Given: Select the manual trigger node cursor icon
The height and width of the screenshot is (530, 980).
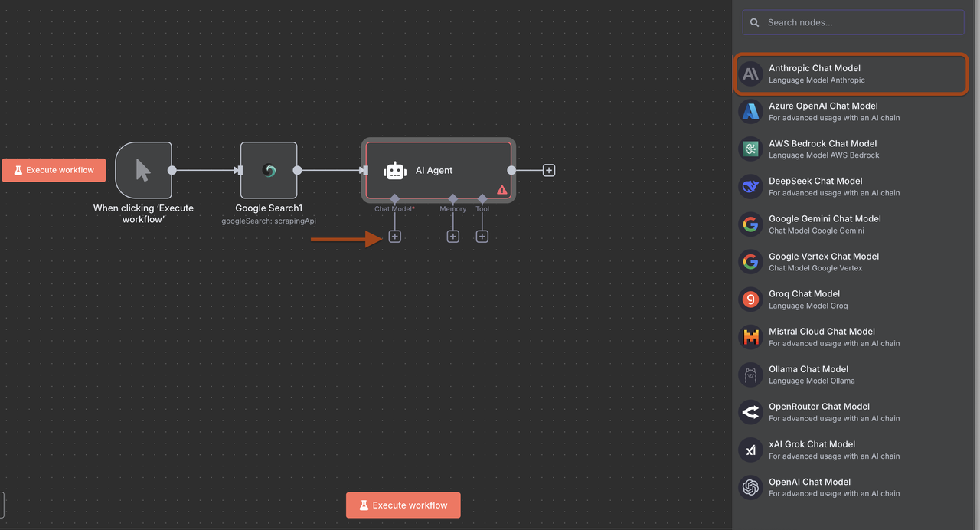Looking at the screenshot, I should (143, 170).
